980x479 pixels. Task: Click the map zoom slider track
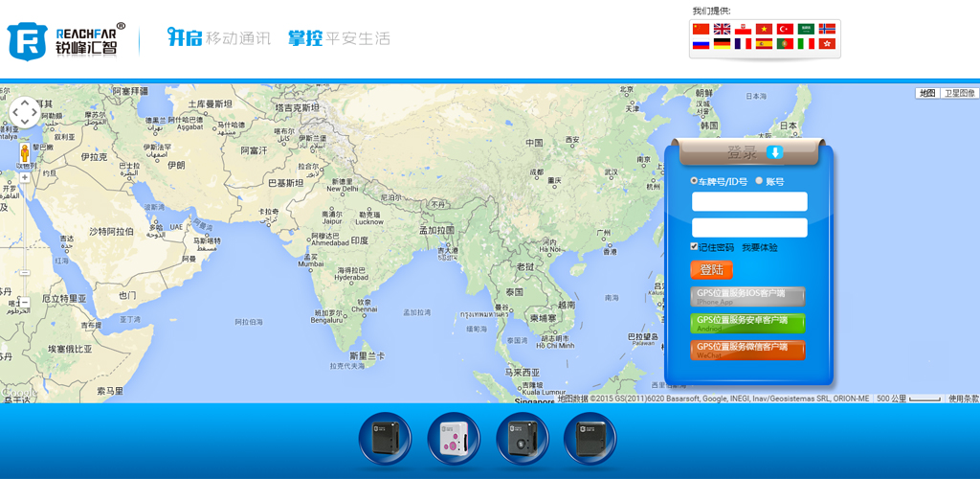(25, 239)
